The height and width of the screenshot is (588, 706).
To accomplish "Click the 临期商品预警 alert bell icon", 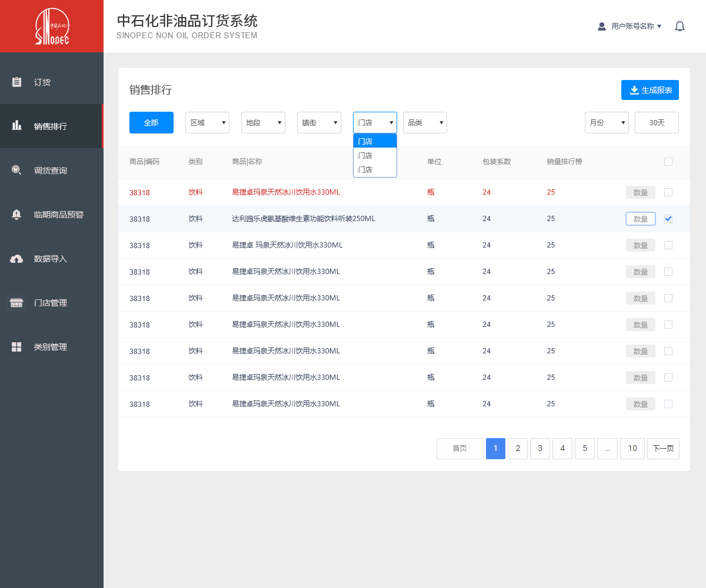I will click(x=16, y=214).
